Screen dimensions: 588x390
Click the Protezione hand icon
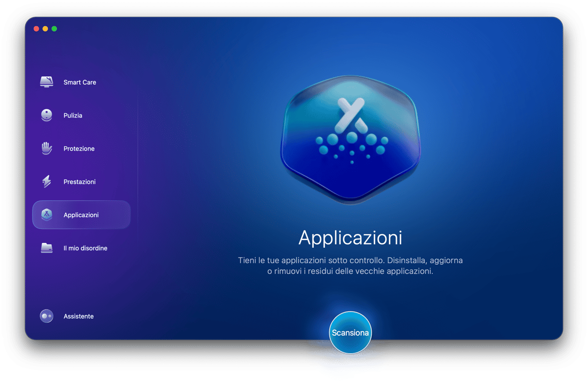pyautogui.click(x=46, y=149)
